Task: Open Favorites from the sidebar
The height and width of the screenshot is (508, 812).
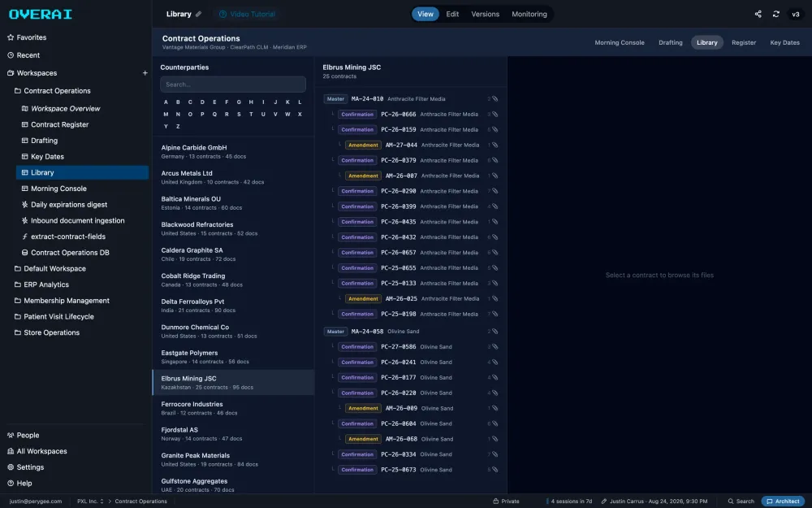Action: (x=27, y=37)
